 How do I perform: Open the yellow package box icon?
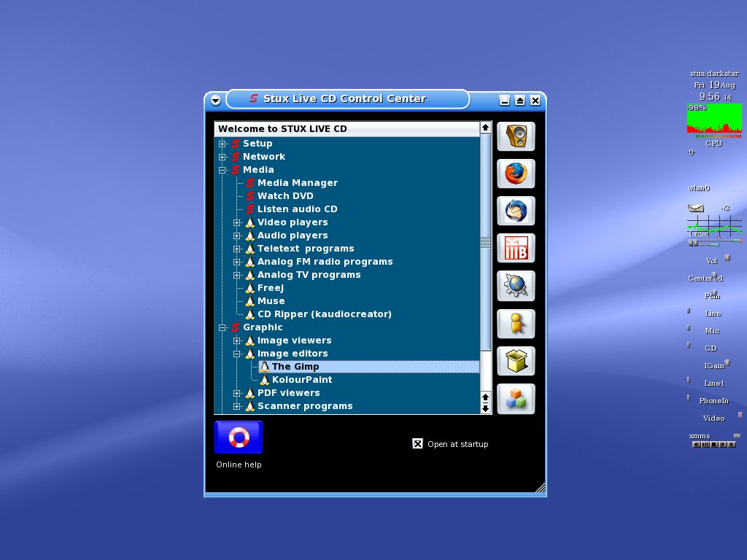[x=516, y=361]
